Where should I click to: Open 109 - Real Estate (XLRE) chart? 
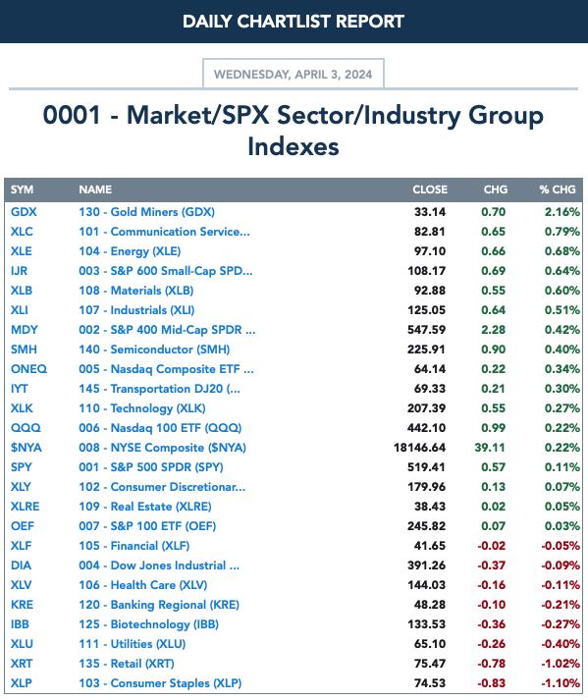pos(145,507)
